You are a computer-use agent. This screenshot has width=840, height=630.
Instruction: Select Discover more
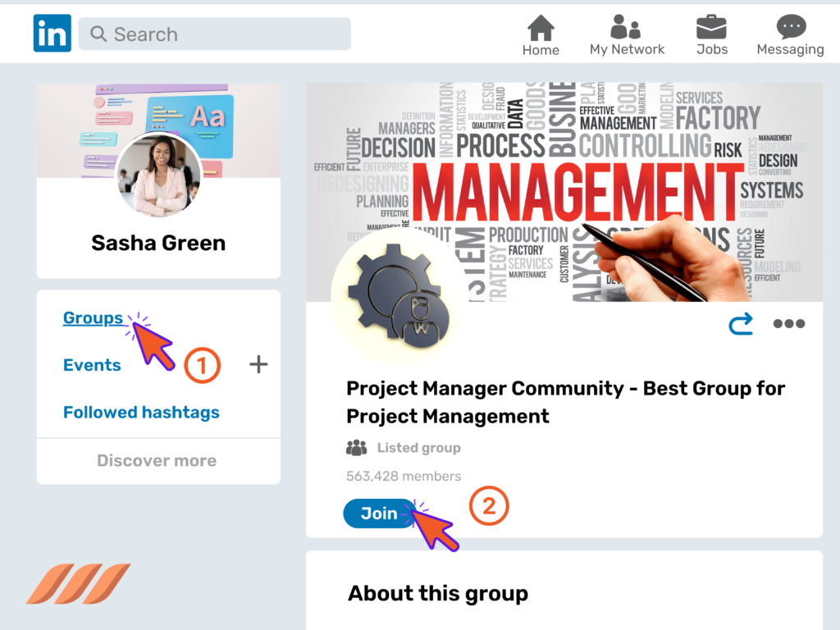[156, 460]
